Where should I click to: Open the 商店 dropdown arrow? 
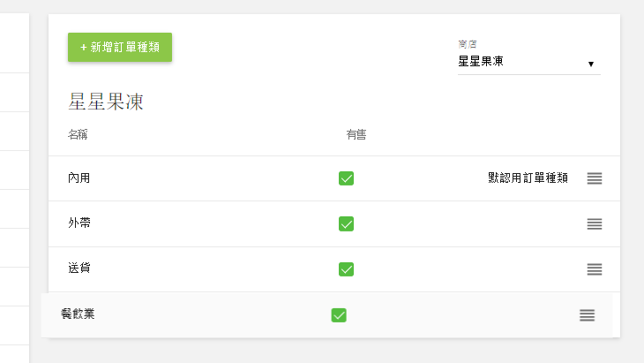click(591, 64)
